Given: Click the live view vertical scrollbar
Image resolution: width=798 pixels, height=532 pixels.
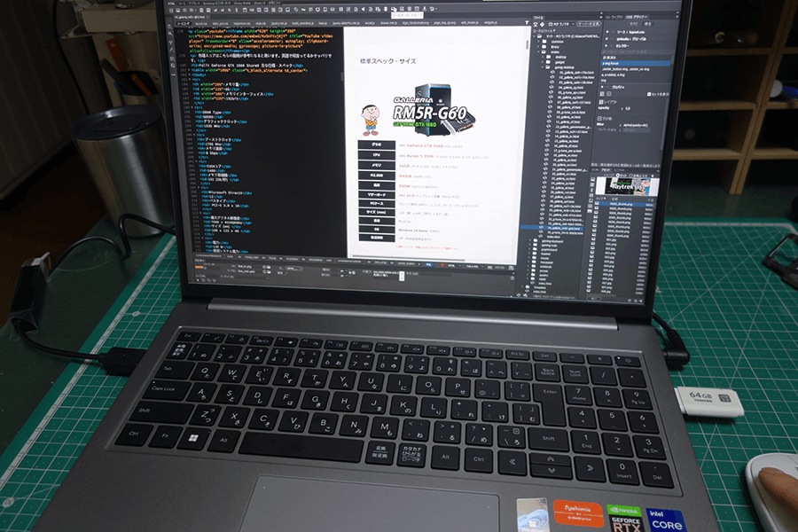Looking at the screenshot, I should point(528,45).
